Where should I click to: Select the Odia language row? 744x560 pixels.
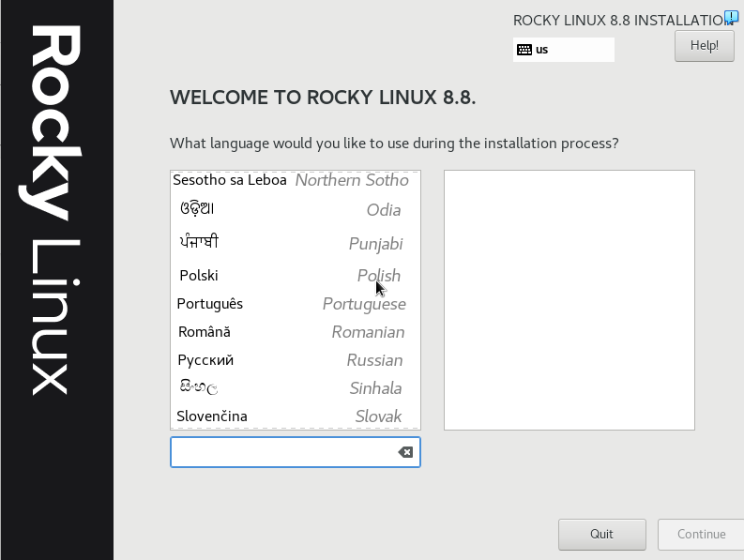296,209
